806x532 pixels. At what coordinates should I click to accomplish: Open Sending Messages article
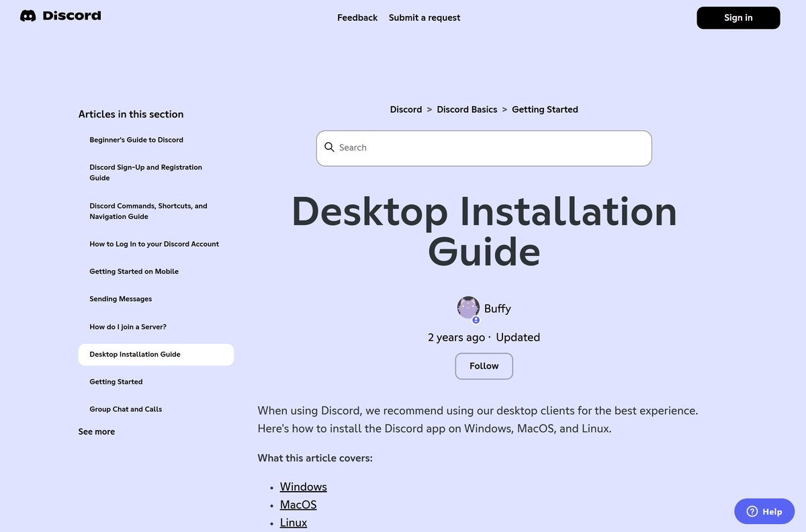tap(121, 299)
